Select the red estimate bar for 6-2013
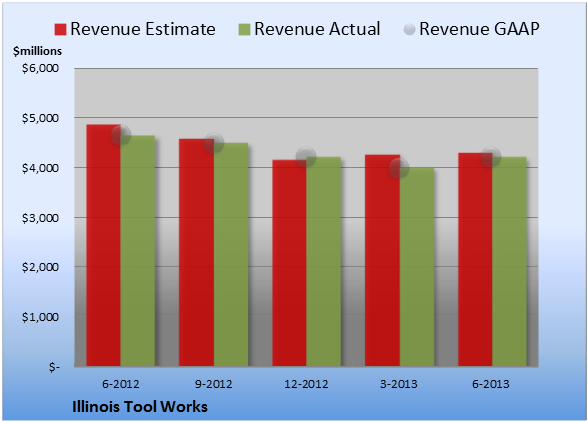This screenshot has width=588, height=422. (x=475, y=260)
